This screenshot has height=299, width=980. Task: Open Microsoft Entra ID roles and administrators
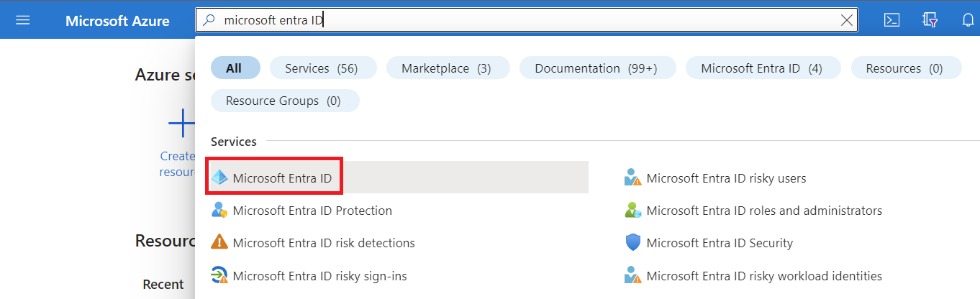tap(763, 211)
